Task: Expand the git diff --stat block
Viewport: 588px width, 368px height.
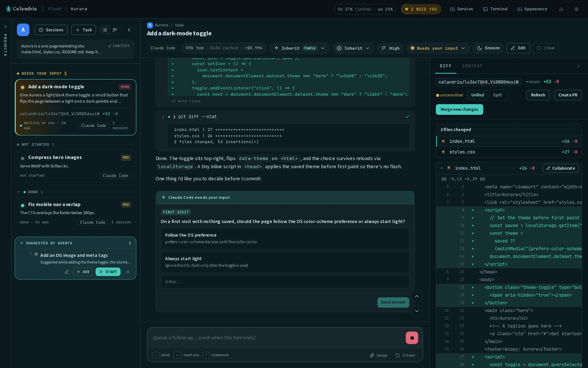Action: 163,117
